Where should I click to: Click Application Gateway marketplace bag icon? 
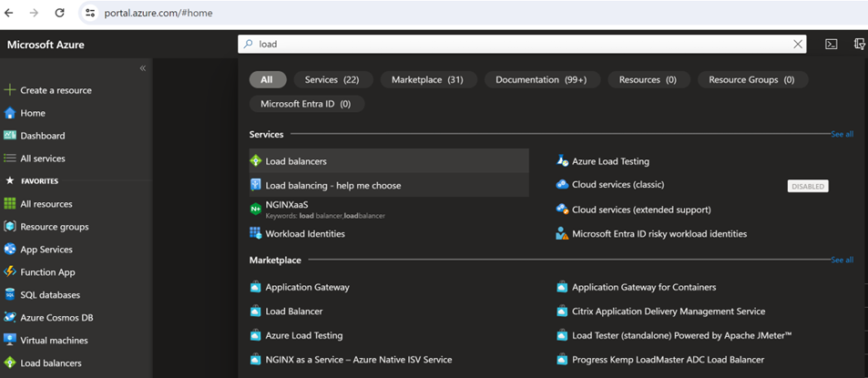coord(255,287)
